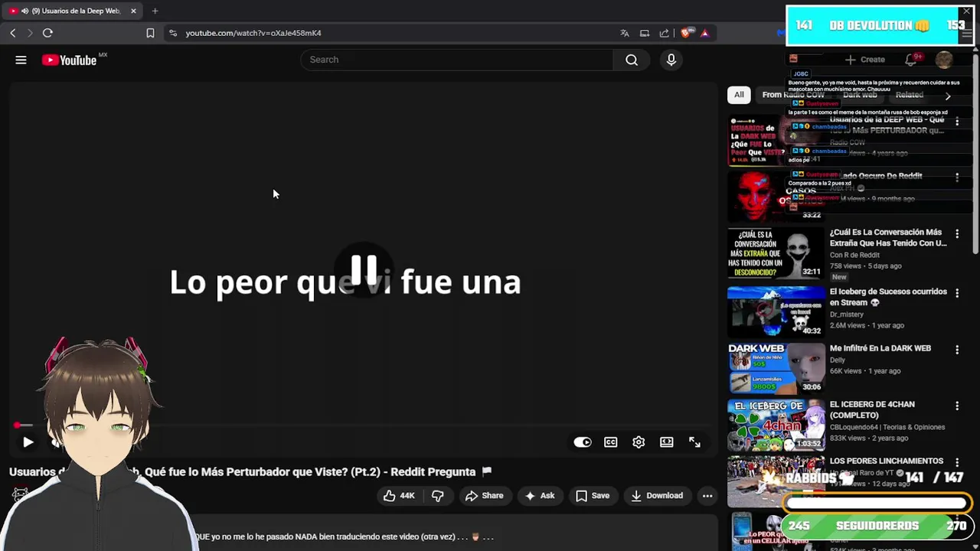
Task: Reload the browser page
Action: click(47, 33)
